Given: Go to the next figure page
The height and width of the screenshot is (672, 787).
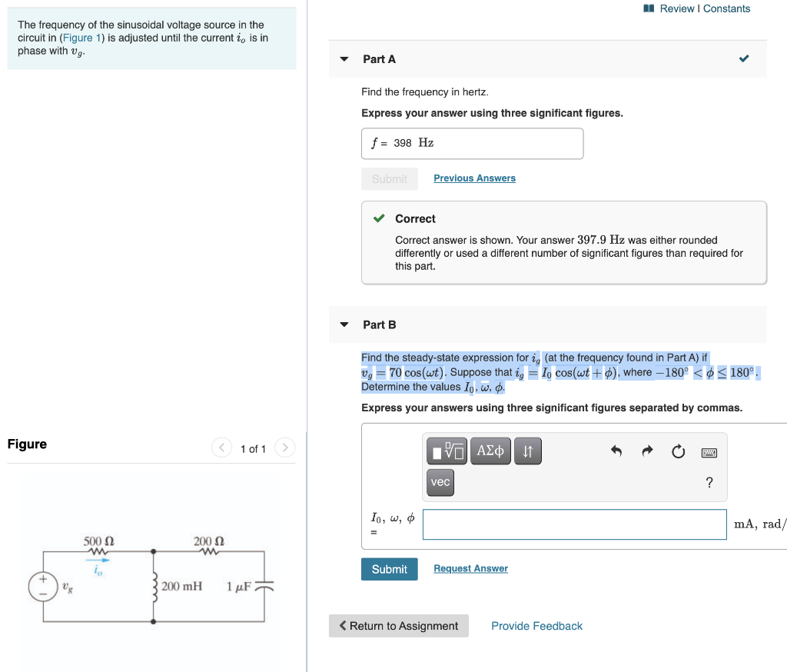Looking at the screenshot, I should (284, 447).
